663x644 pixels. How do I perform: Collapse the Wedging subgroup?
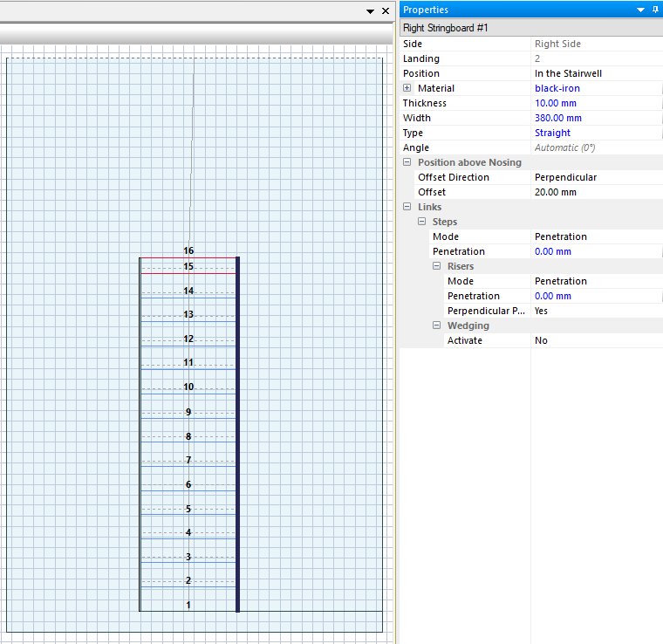click(436, 325)
